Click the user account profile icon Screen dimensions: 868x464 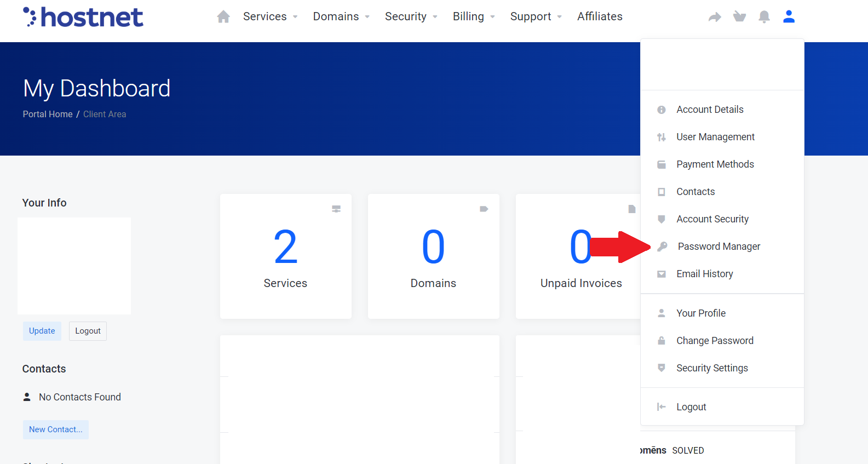(789, 17)
